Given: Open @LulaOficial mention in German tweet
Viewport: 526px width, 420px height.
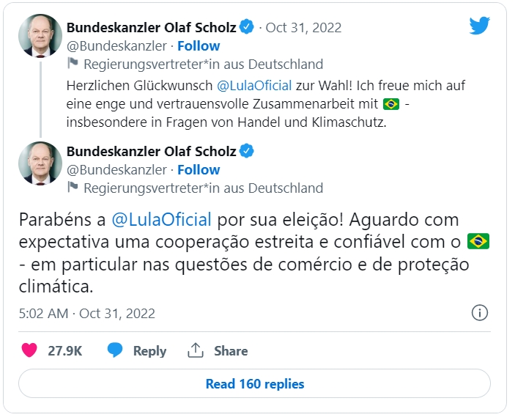Looking at the screenshot, I should 254,85.
